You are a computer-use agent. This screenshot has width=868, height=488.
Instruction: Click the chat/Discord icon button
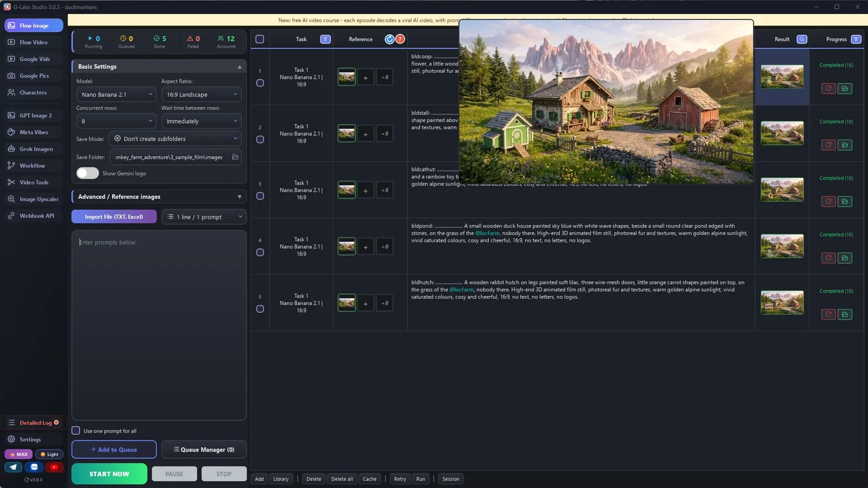34,467
